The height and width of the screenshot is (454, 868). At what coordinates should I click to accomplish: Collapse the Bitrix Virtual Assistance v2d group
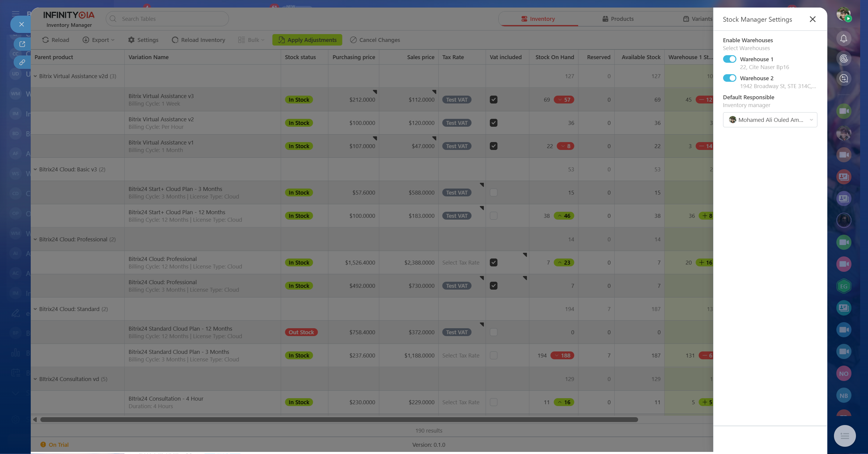(35, 76)
